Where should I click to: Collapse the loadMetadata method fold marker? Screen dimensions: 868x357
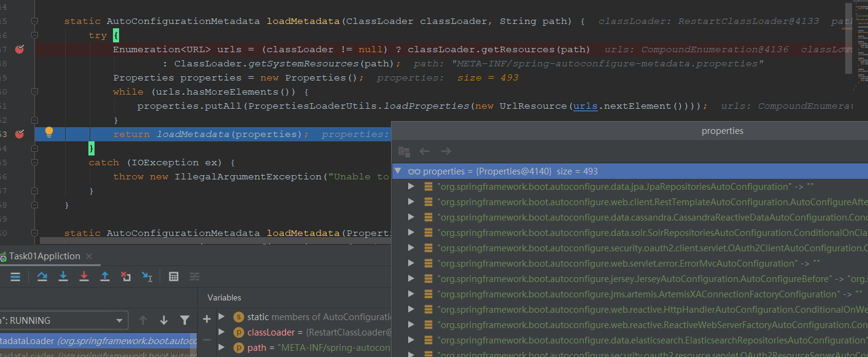(x=35, y=21)
